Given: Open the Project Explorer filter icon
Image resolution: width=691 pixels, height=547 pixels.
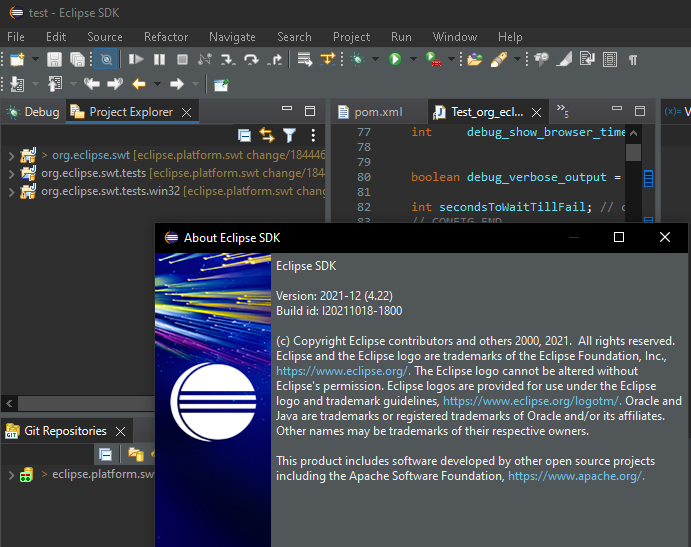Looking at the screenshot, I should 289,135.
